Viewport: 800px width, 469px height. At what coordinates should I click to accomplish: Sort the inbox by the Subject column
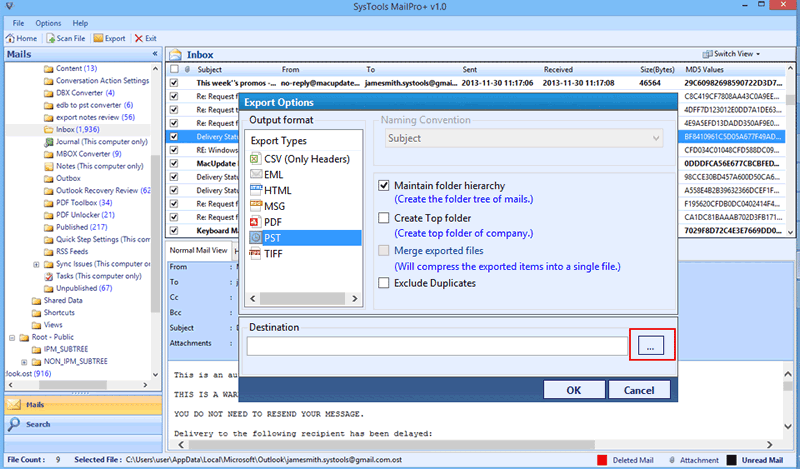click(209, 69)
